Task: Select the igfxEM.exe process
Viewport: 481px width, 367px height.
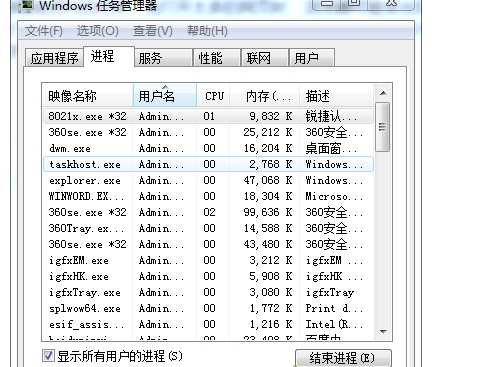Action: tap(208, 260)
